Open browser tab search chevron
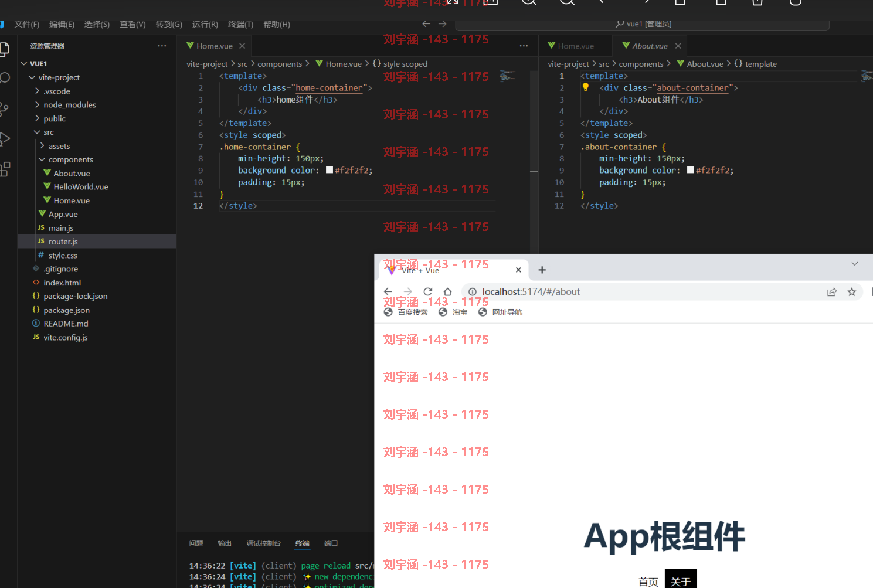Image resolution: width=873 pixels, height=588 pixels. pyautogui.click(x=855, y=264)
